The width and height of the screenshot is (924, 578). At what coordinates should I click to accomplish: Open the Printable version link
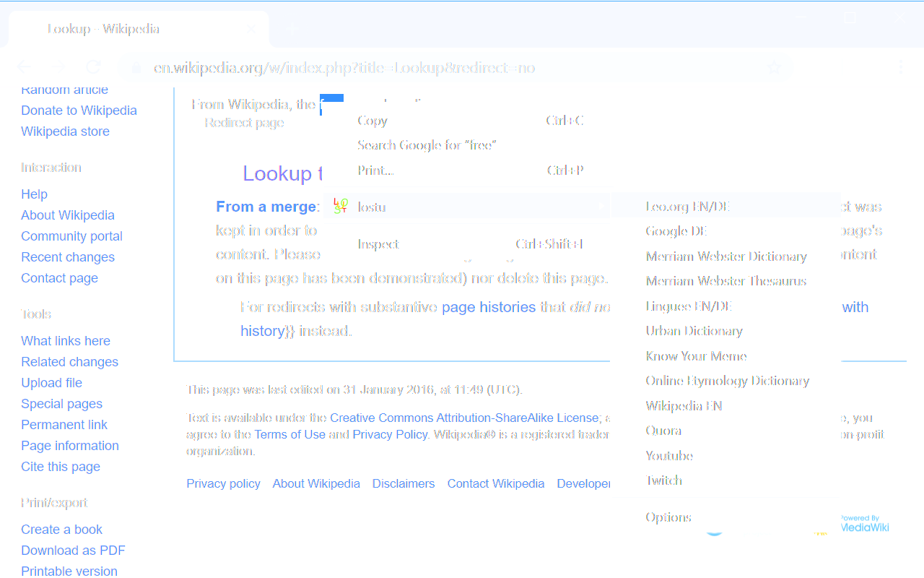tap(69, 571)
